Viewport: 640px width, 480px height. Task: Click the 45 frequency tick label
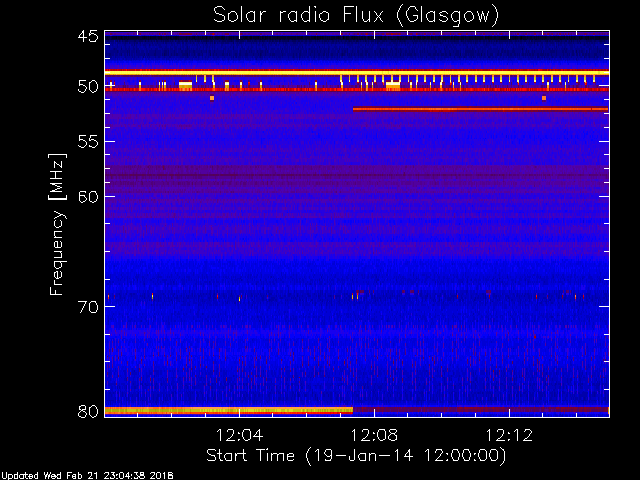pyautogui.click(x=88, y=36)
